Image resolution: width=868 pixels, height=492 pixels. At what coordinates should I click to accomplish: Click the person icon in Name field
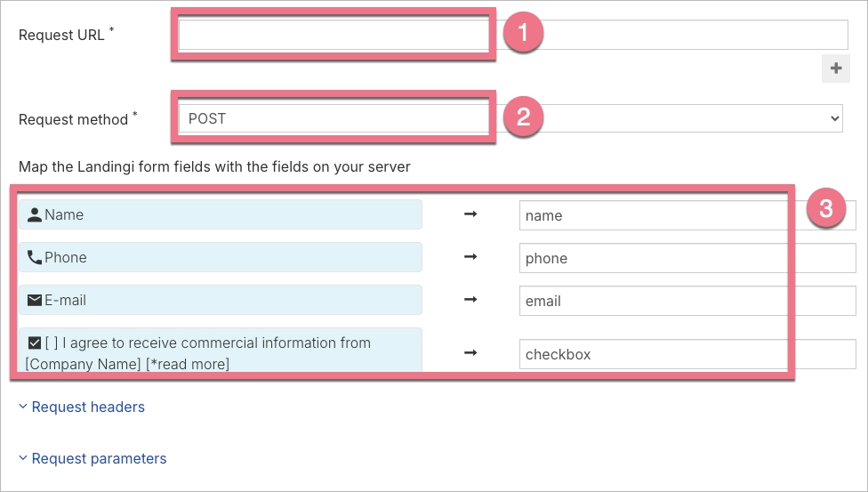click(35, 214)
